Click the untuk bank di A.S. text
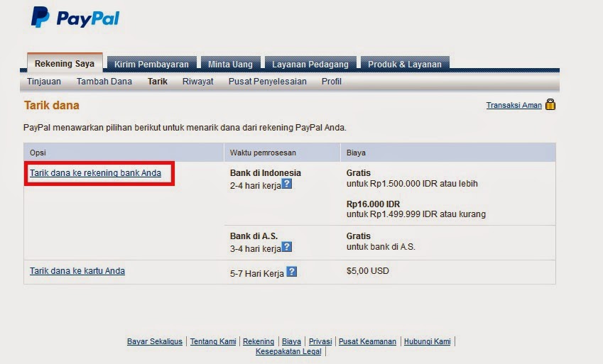 tap(381, 247)
